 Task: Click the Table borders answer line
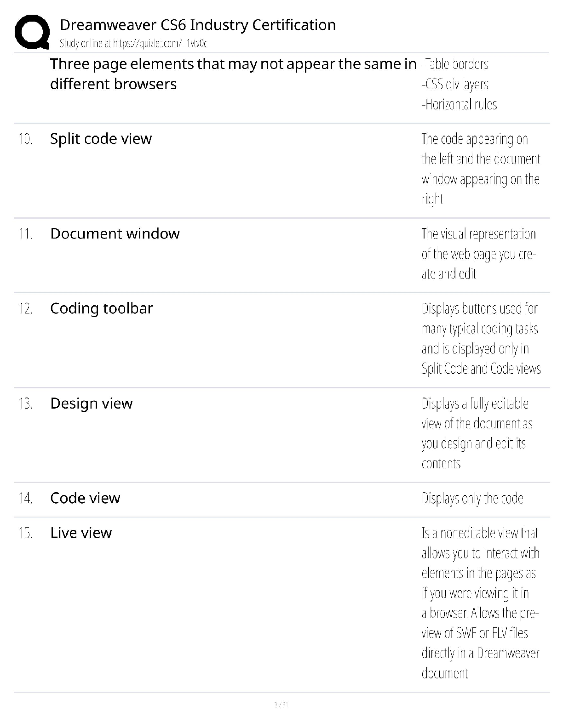(x=455, y=64)
